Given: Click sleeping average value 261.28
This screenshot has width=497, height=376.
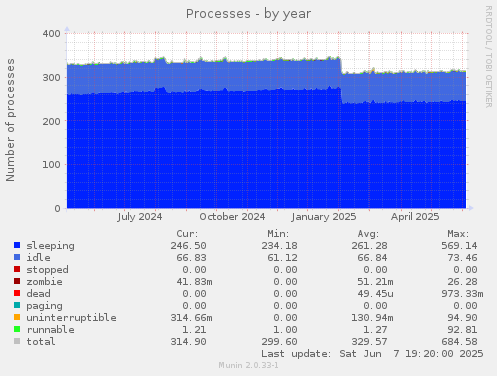Looking at the screenshot, I should click(369, 246).
